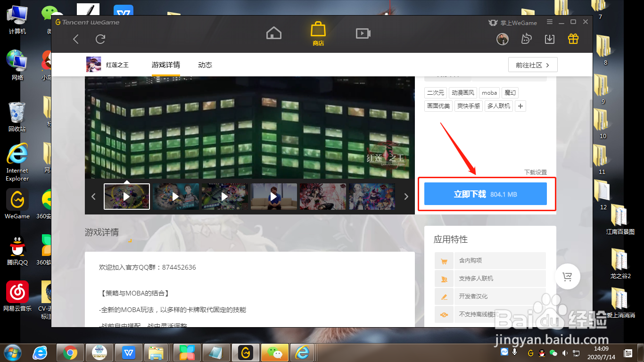Image resolution: width=644 pixels, height=362 pixels.
Task: Open desktop folder named 12
Action: 603,195
